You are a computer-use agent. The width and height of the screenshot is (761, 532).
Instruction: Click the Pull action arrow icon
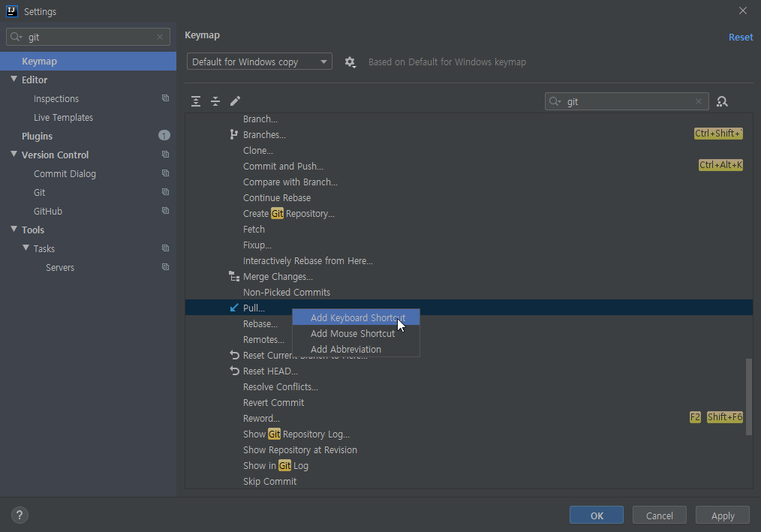click(234, 308)
